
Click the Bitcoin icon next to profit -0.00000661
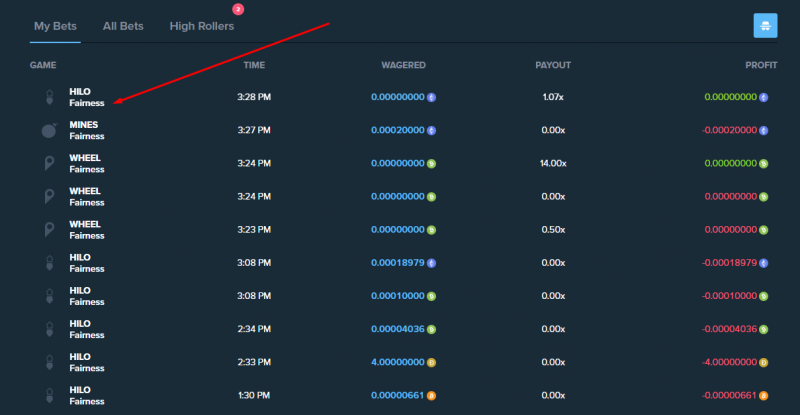(763, 396)
